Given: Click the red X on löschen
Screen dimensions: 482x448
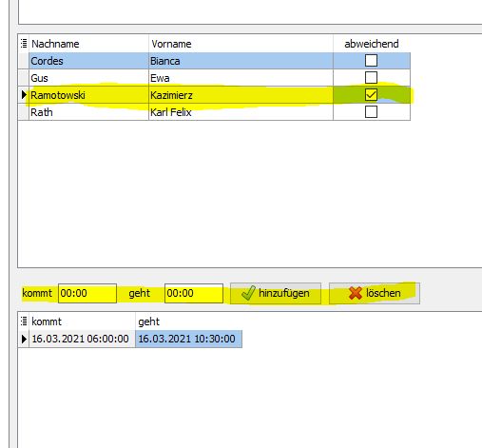Looking at the screenshot, I should click(355, 293).
